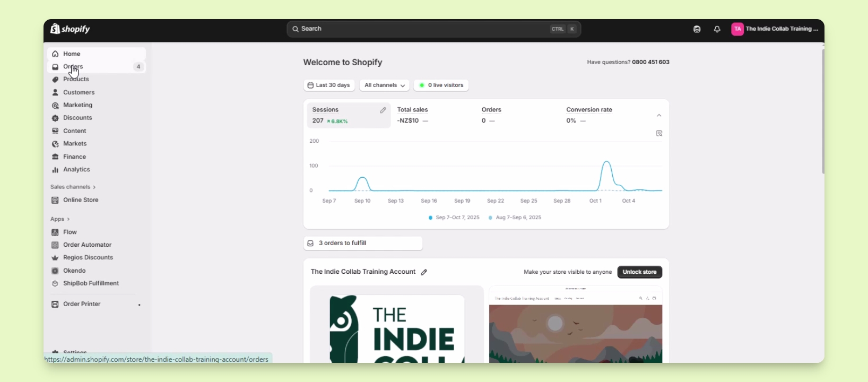Viewport: 868px width, 382px height.
Task: Open the Sidekick assistant icon
Action: coord(697,30)
